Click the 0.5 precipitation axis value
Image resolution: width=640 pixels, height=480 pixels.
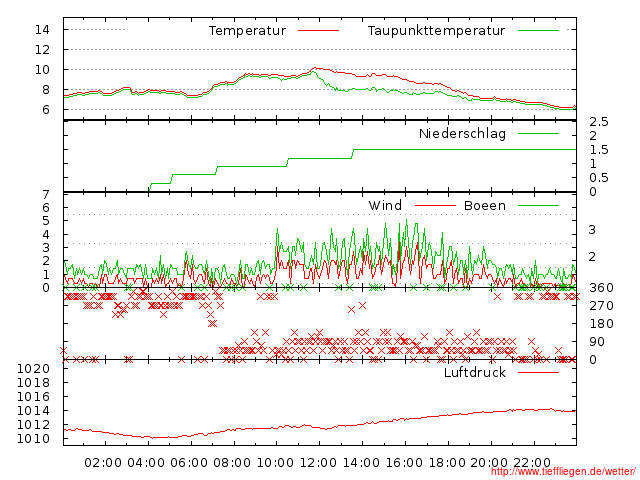(x=599, y=178)
